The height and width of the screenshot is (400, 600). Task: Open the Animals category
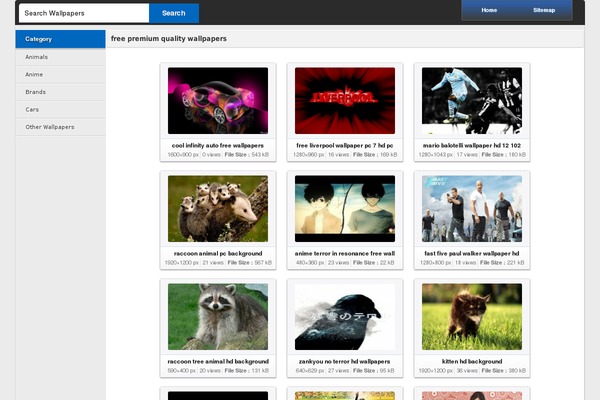click(x=60, y=57)
